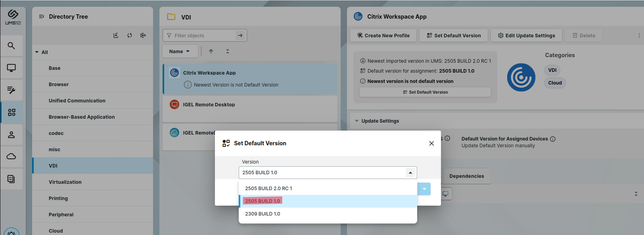Select 2505 BUILD 2.0 RC 1 option
Image resolution: width=644 pixels, height=235 pixels.
tap(268, 189)
